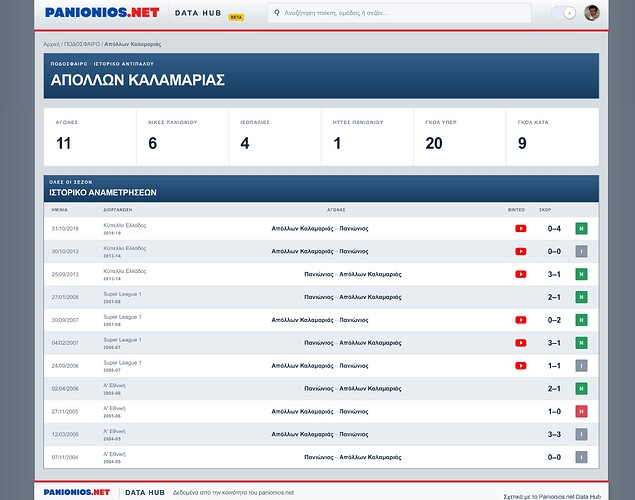Image resolution: width=635 pixels, height=500 pixels.
Task: Play the YouTube video of the 24/09/2006 match
Action: point(520,366)
